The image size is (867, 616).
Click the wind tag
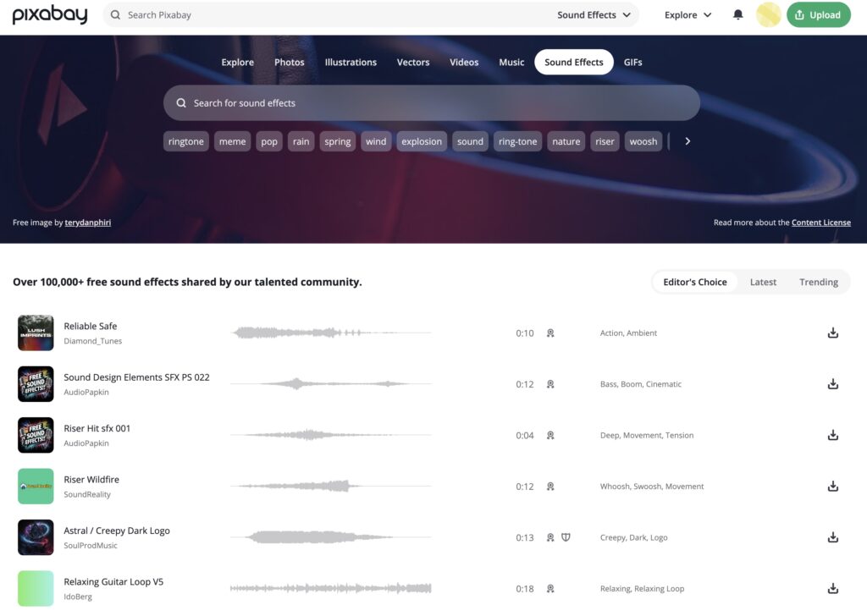click(x=376, y=141)
